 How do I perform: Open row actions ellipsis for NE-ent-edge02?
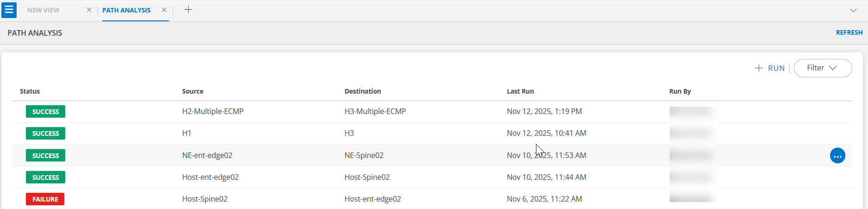837,156
